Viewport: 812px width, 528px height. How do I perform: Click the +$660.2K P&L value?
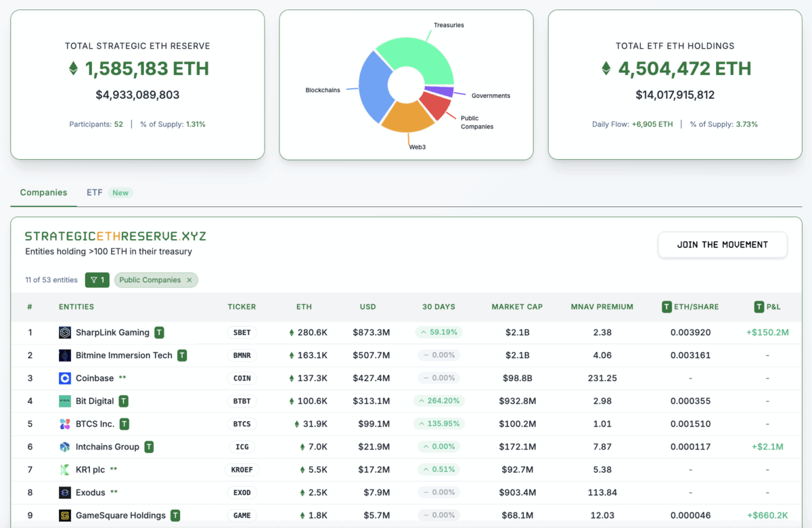pyautogui.click(x=767, y=515)
